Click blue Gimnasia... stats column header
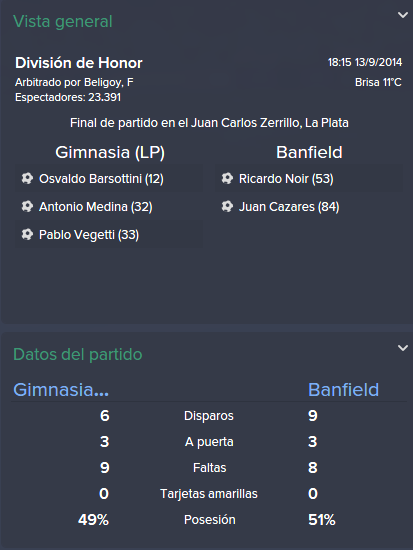Viewport: 413px width, 550px height. (x=61, y=390)
